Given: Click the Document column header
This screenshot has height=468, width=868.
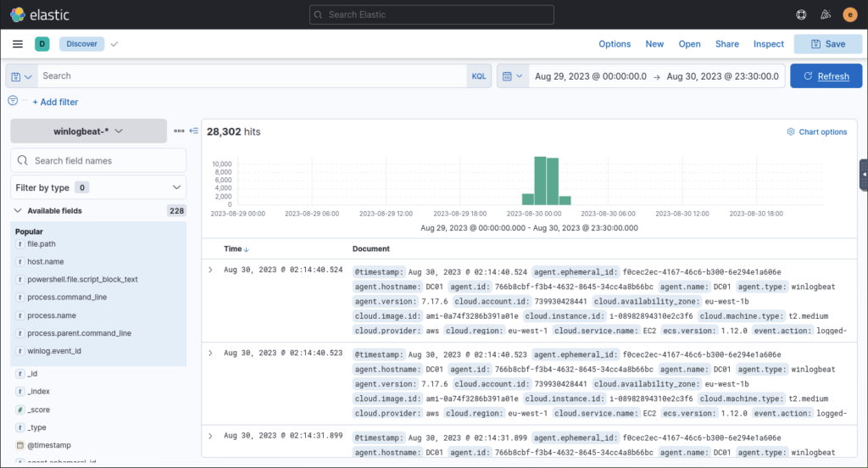Looking at the screenshot, I should (x=371, y=248).
